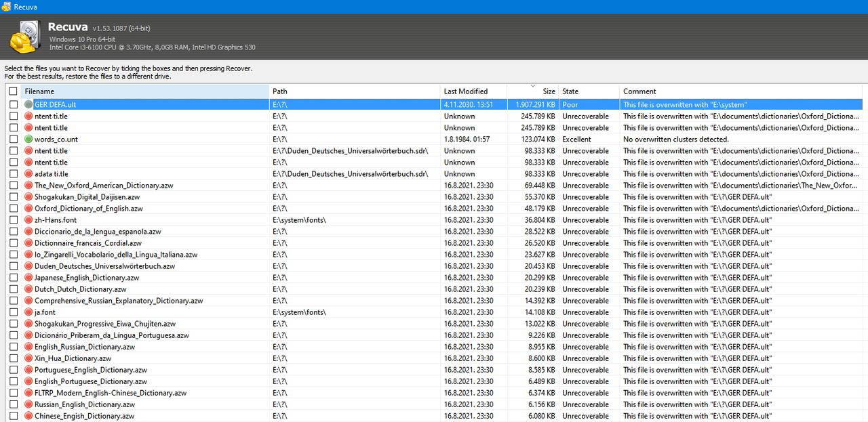Sort by the State column header
The height and width of the screenshot is (422, 868).
(x=589, y=91)
